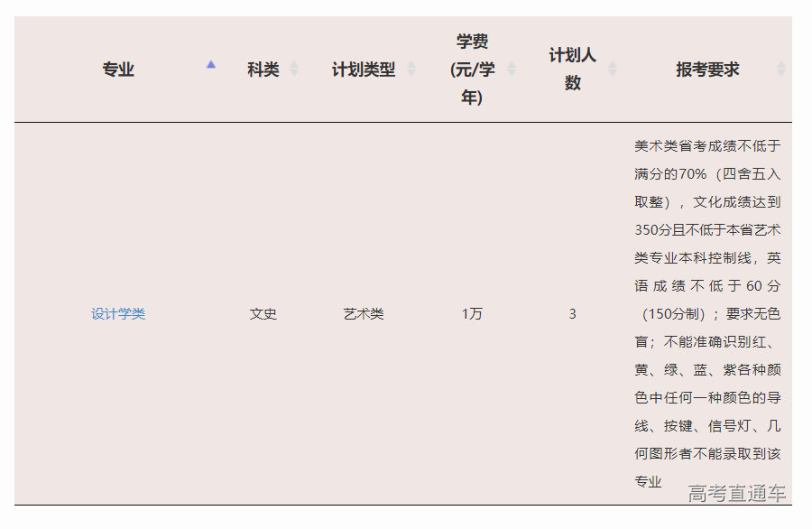This screenshot has height=529, width=812.
Task: Click the sort arrows beside the 计划人数 header
Action: (613, 70)
